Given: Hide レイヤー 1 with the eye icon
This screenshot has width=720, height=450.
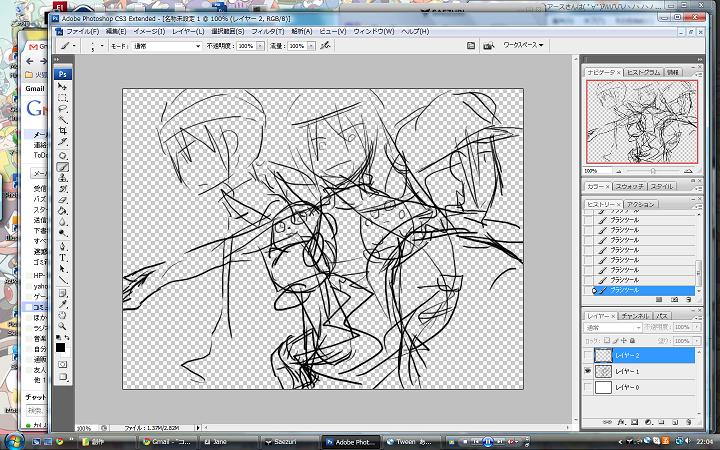Looking at the screenshot, I should coord(588,371).
